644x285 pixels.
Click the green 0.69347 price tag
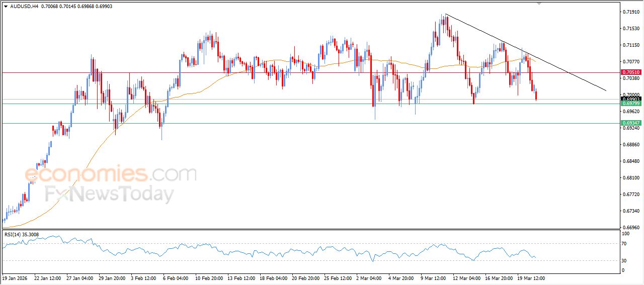pyautogui.click(x=631, y=123)
